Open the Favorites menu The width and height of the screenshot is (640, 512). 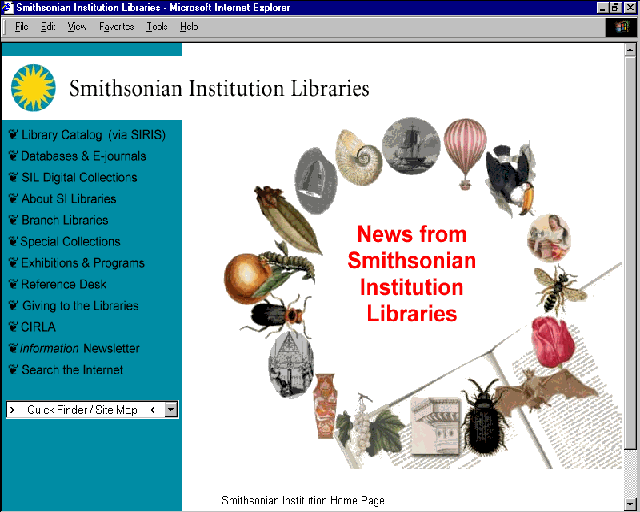[116, 27]
